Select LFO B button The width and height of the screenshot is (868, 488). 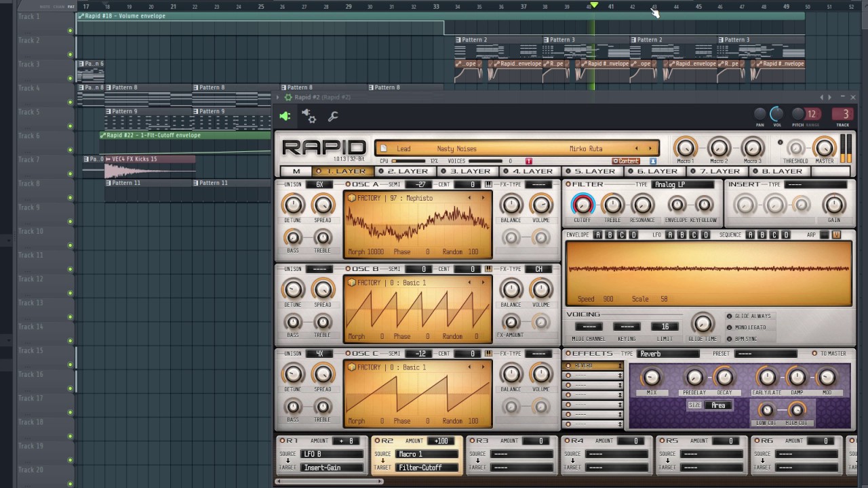coord(682,235)
